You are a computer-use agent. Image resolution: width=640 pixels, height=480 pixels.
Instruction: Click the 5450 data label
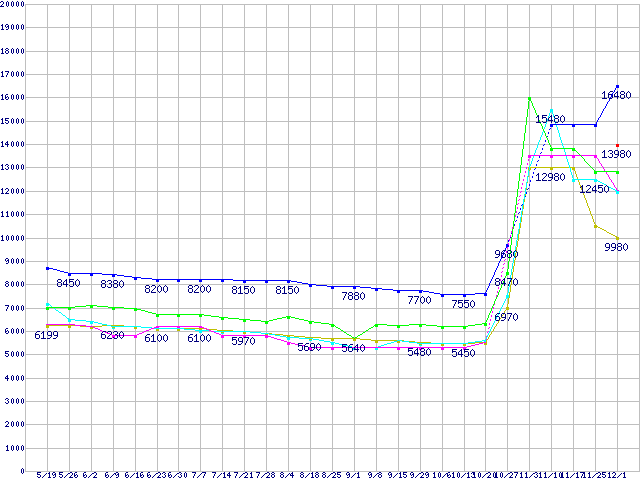[463, 353]
